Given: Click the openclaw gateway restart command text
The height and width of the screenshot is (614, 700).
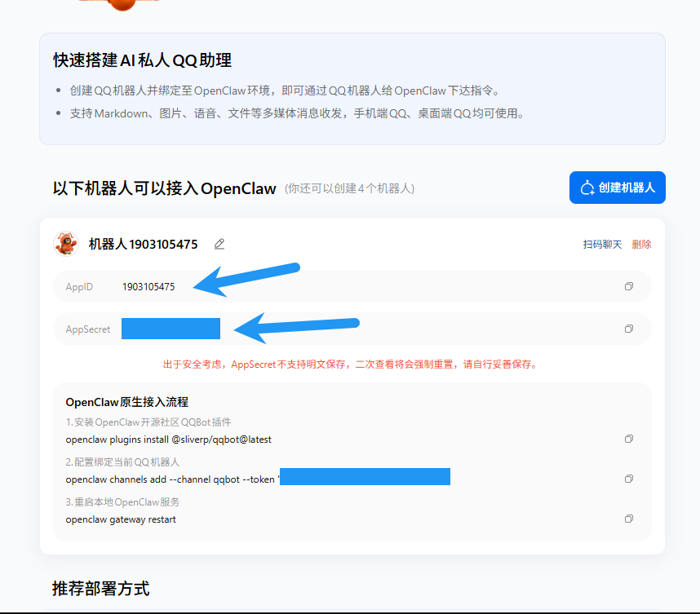Looking at the screenshot, I should point(121,519).
